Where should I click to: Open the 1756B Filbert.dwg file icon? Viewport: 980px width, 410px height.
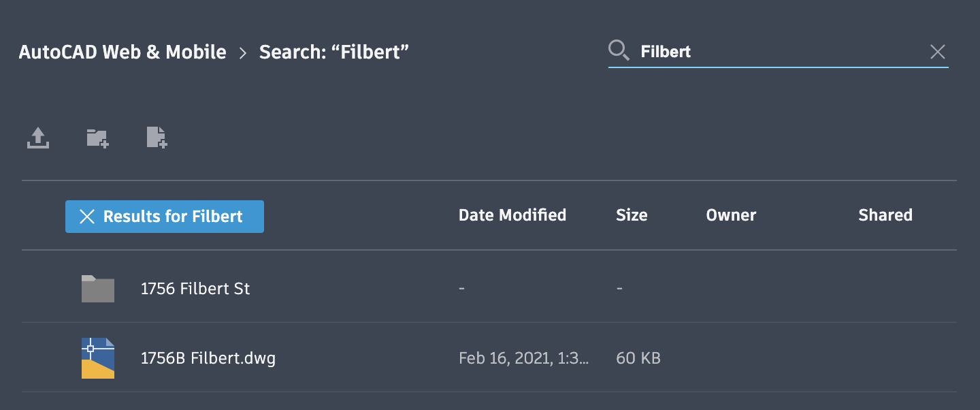pos(97,358)
